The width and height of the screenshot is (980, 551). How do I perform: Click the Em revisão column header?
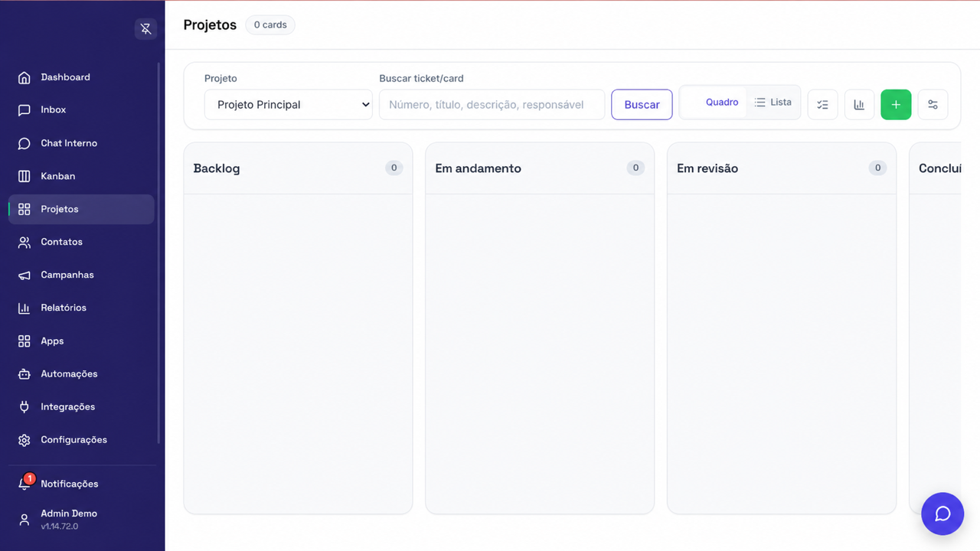tap(782, 168)
